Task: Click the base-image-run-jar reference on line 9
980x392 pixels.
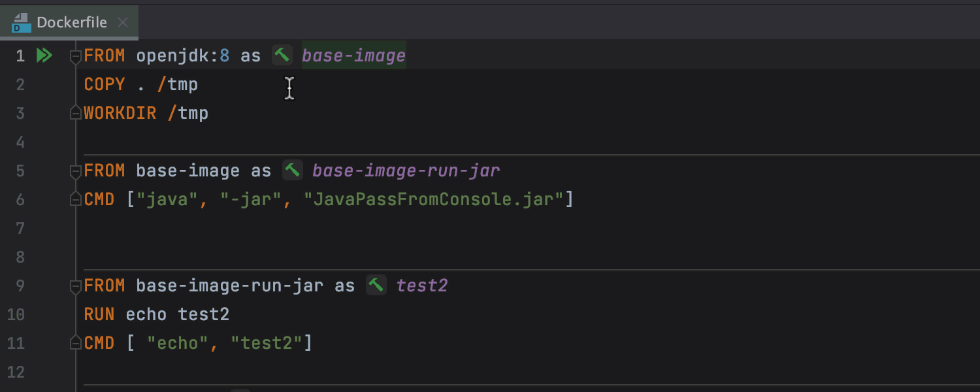Action: coord(229,286)
